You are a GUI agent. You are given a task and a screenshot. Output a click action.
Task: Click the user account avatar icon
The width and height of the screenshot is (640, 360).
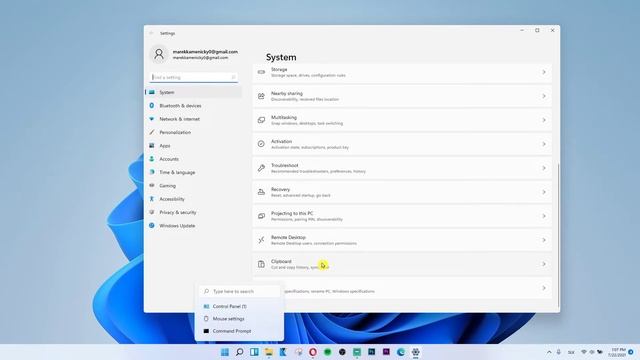coord(159,54)
